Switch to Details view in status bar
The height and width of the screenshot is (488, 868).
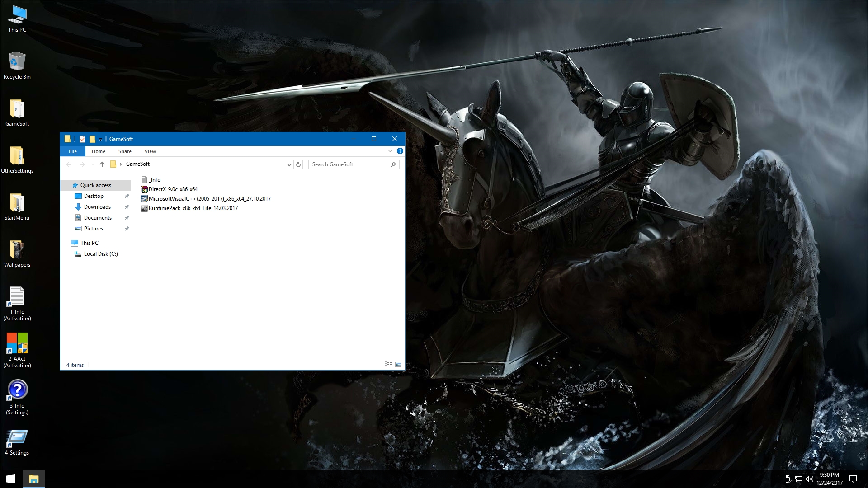[388, 365]
